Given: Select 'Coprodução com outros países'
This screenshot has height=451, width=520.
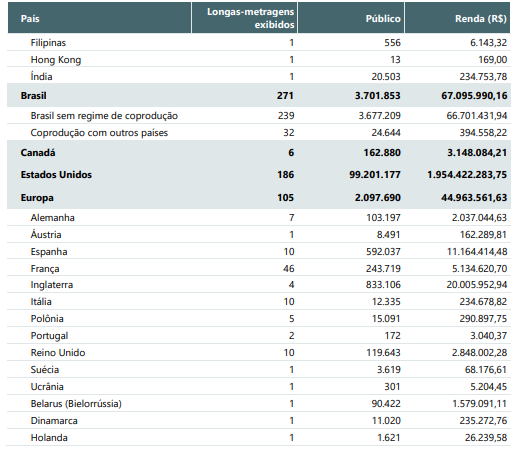Looking at the screenshot, I should pos(99,133).
